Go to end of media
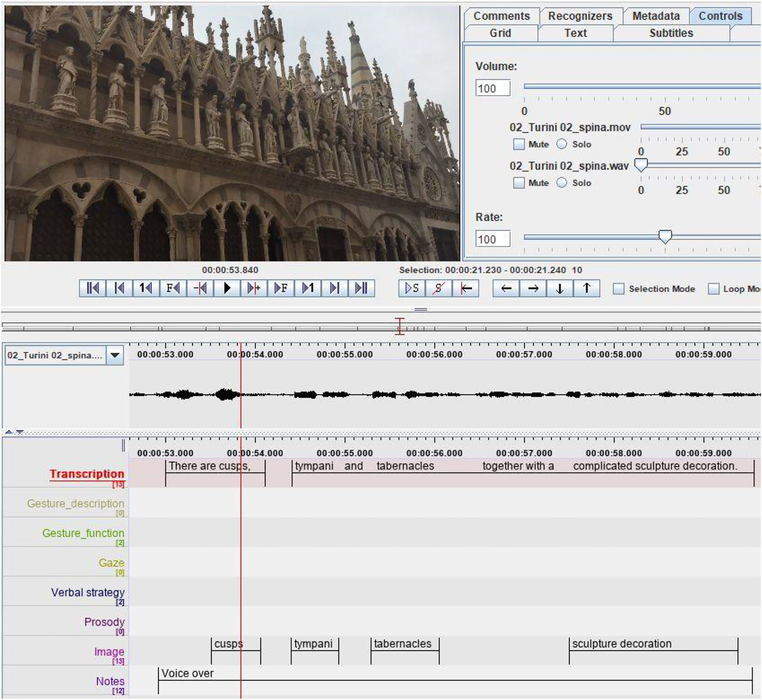 (361, 288)
